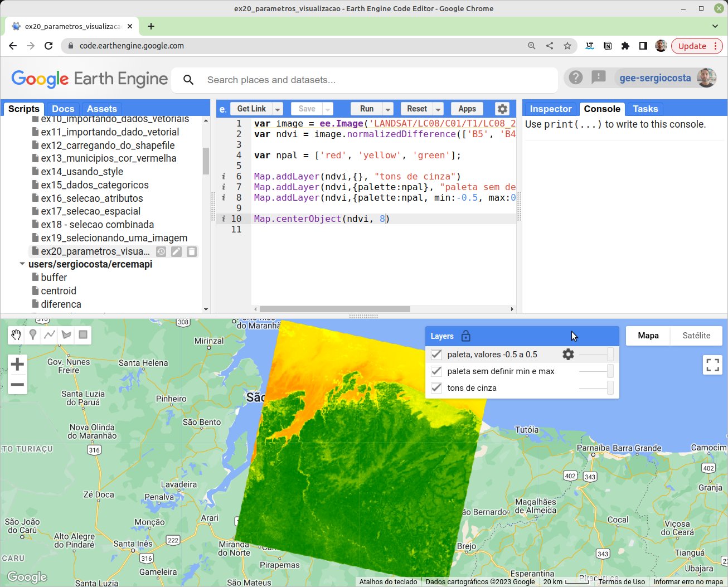Switch to the Scripts tab
The image size is (728, 587).
[24, 109]
